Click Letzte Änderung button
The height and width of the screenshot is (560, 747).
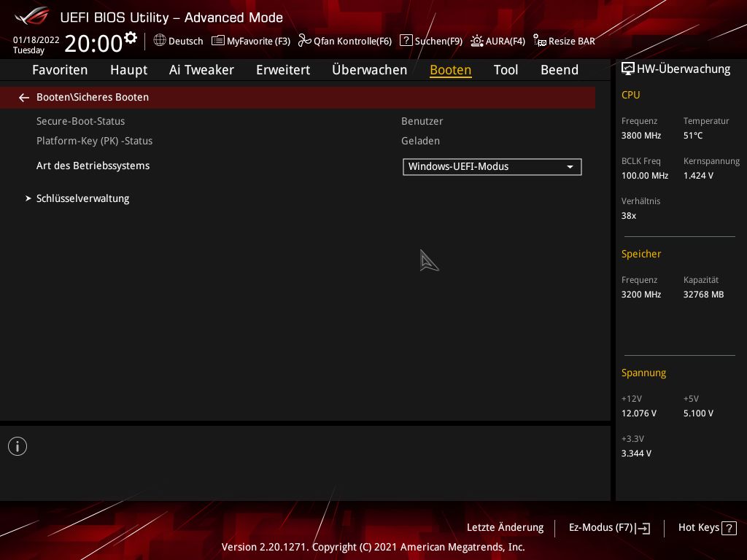coord(505,528)
